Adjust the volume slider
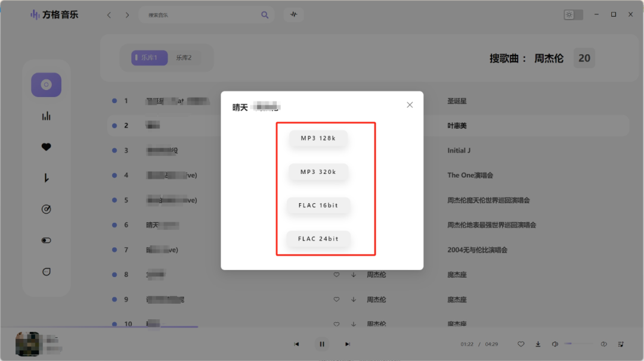Image resolution: width=644 pixels, height=361 pixels. pyautogui.click(x=577, y=344)
